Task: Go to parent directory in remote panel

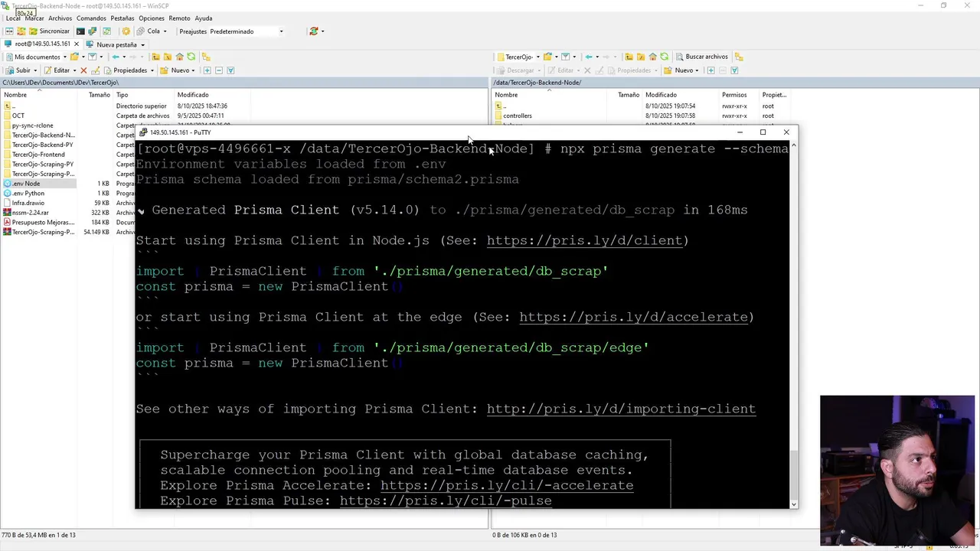Action: [629, 57]
